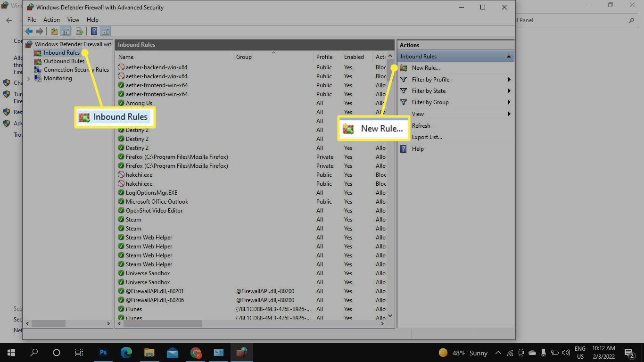Click the magnifier icon in Control Panel search
The width and height of the screenshot is (644, 362).
pyautogui.click(x=632, y=20)
